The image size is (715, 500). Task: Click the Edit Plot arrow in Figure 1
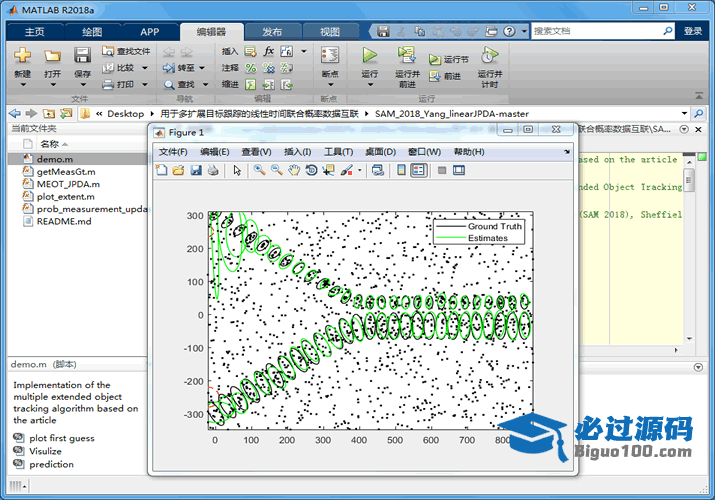[237, 170]
